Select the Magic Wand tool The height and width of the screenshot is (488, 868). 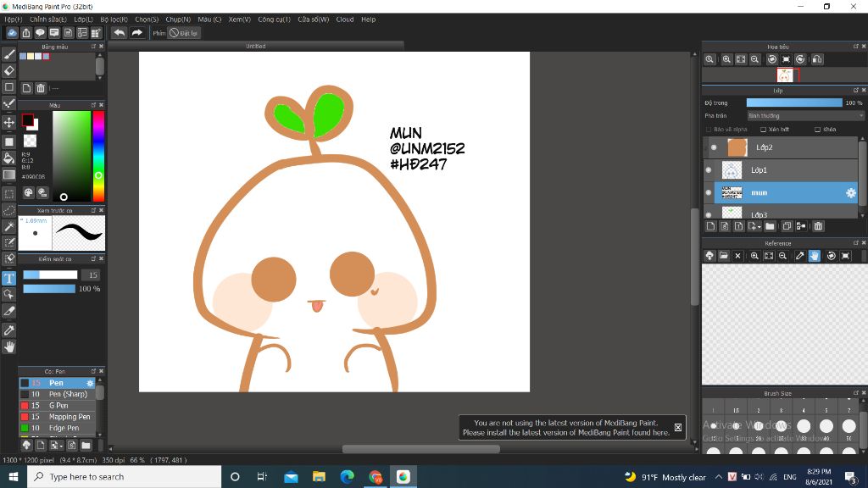pos(8,226)
